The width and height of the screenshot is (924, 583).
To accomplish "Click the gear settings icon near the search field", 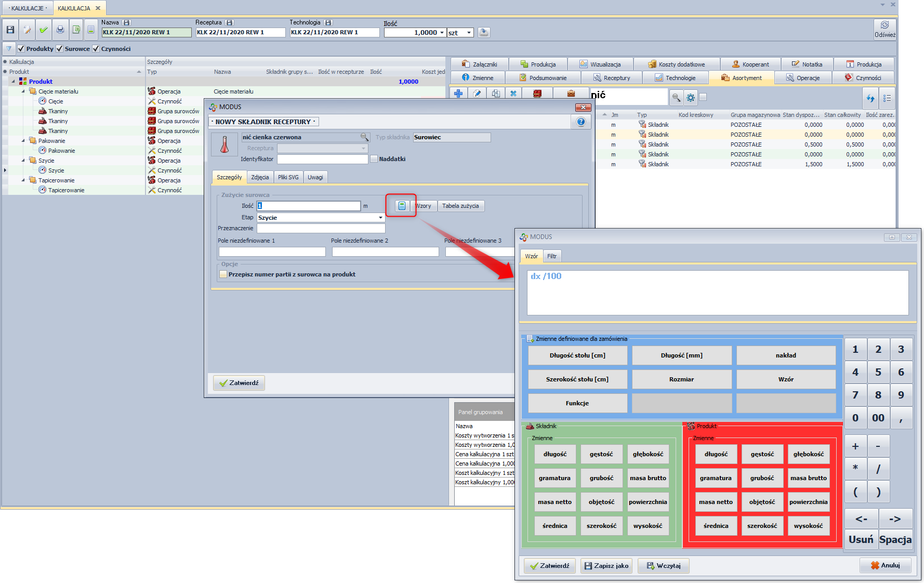I will pyautogui.click(x=690, y=97).
